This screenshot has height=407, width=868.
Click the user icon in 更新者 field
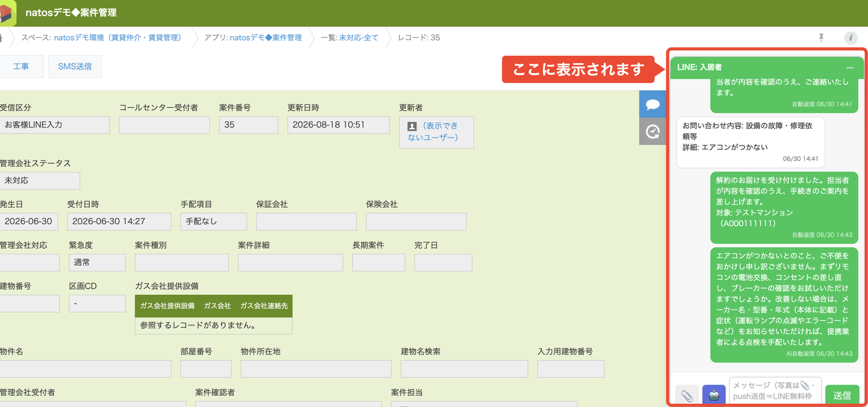[412, 126]
